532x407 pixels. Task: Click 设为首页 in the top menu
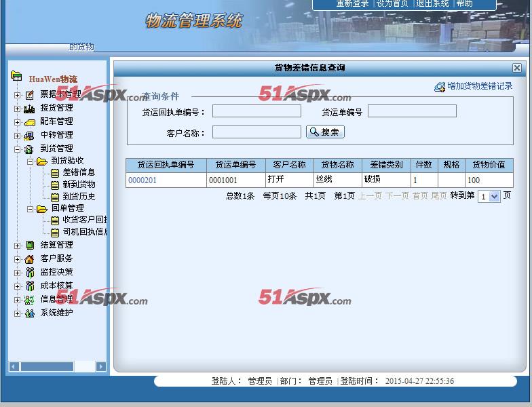[x=392, y=3]
